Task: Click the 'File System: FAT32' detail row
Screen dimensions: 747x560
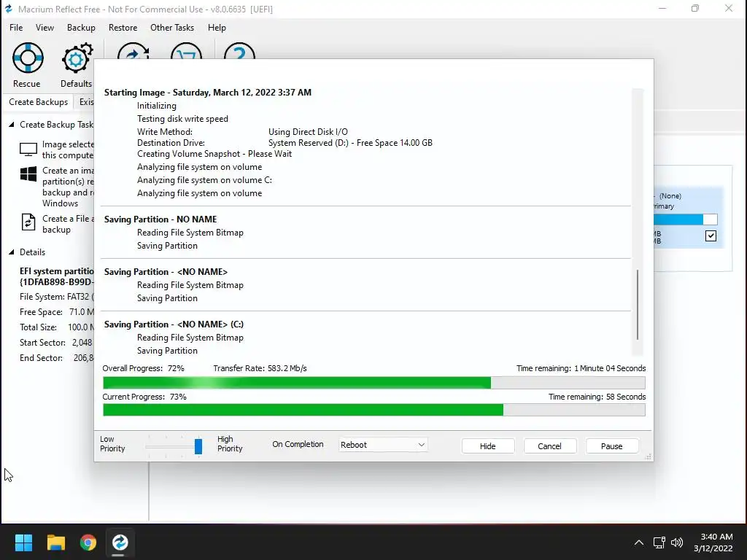Action: 57,297
